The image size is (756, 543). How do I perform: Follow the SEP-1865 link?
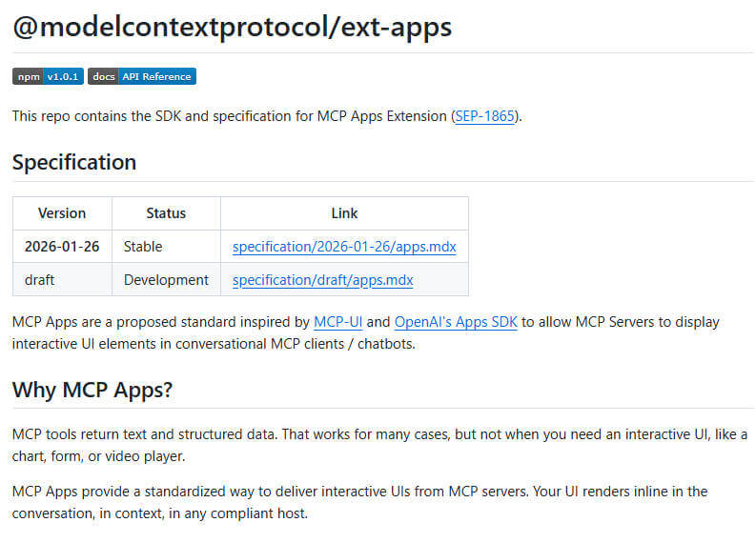pos(484,116)
